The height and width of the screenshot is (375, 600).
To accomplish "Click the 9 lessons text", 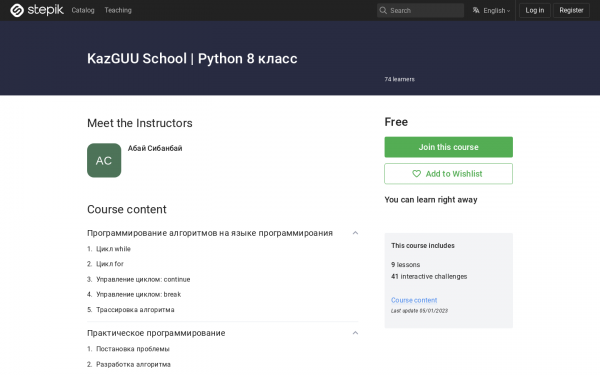I will click(x=406, y=265).
